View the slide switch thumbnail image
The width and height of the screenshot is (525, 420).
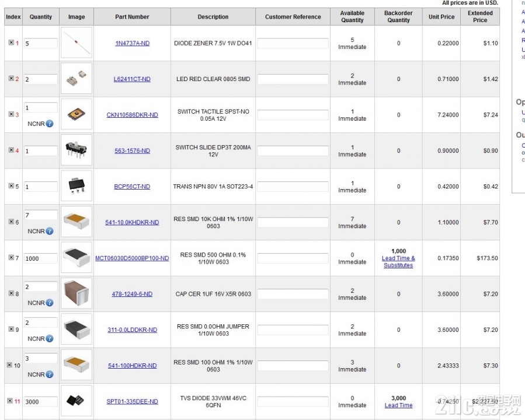click(77, 150)
